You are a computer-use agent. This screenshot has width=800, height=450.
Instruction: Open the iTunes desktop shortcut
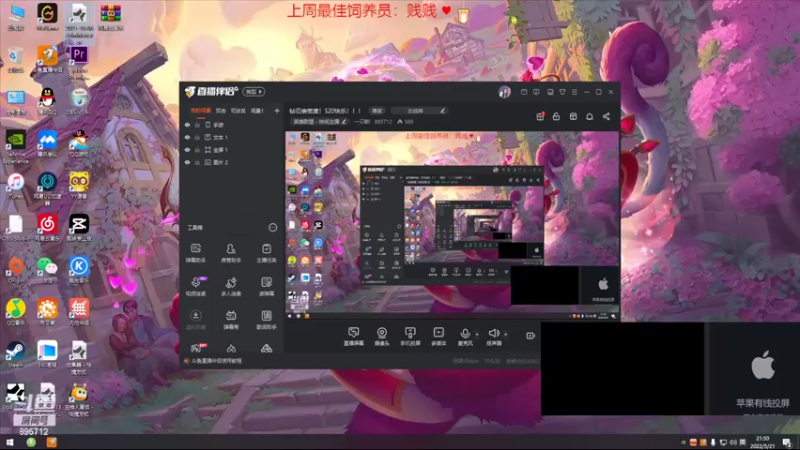click(15, 186)
